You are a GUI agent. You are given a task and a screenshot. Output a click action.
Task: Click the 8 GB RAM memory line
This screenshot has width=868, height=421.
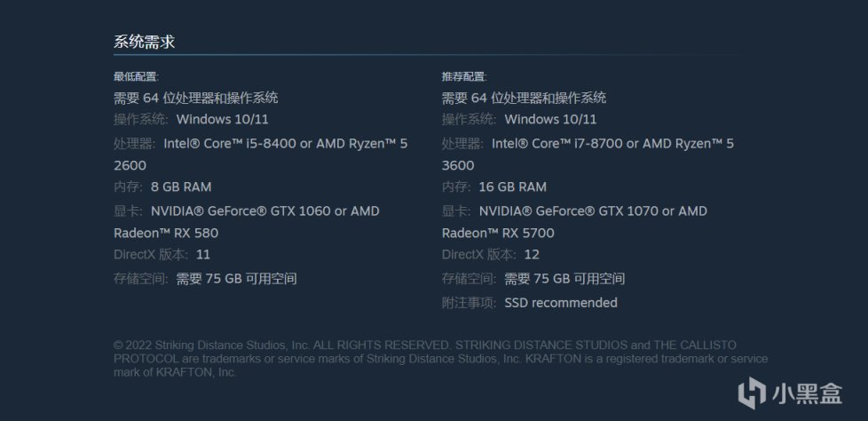click(162, 187)
